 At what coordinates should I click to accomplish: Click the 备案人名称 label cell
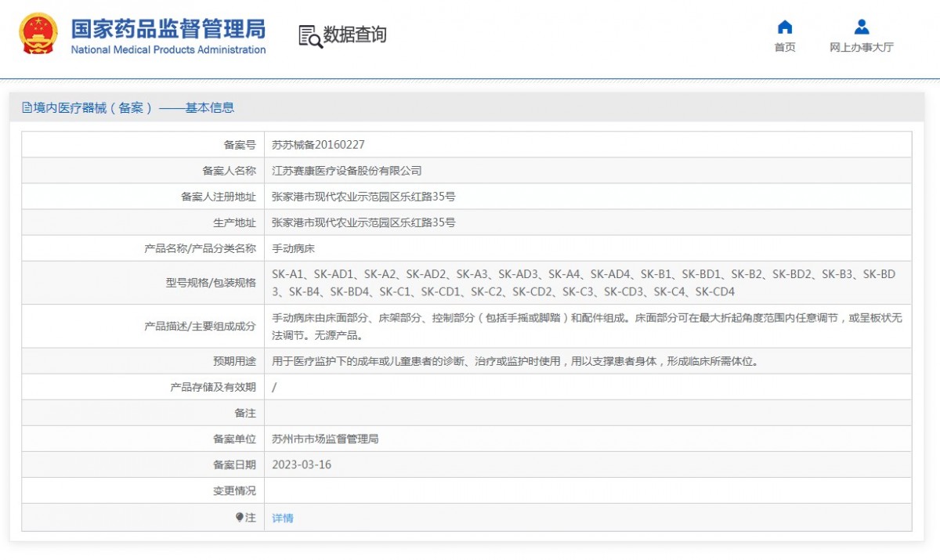143,171
